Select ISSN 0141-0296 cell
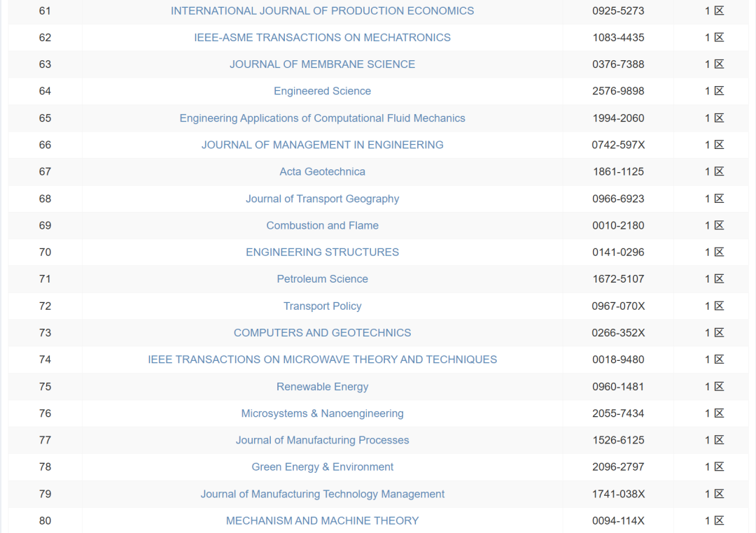The height and width of the screenshot is (533, 756). (618, 252)
